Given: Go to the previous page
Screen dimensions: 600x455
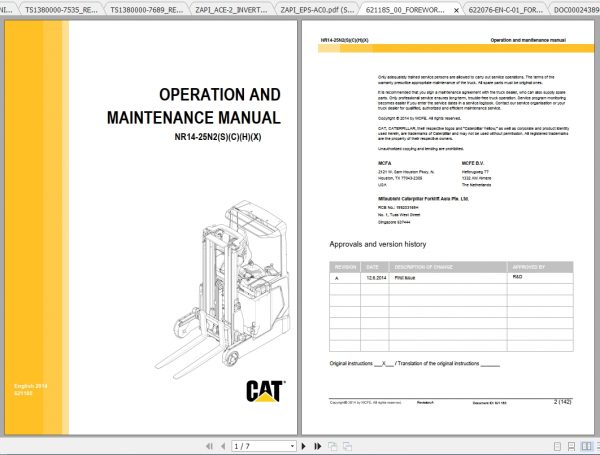Looking at the screenshot, I should point(223,446).
